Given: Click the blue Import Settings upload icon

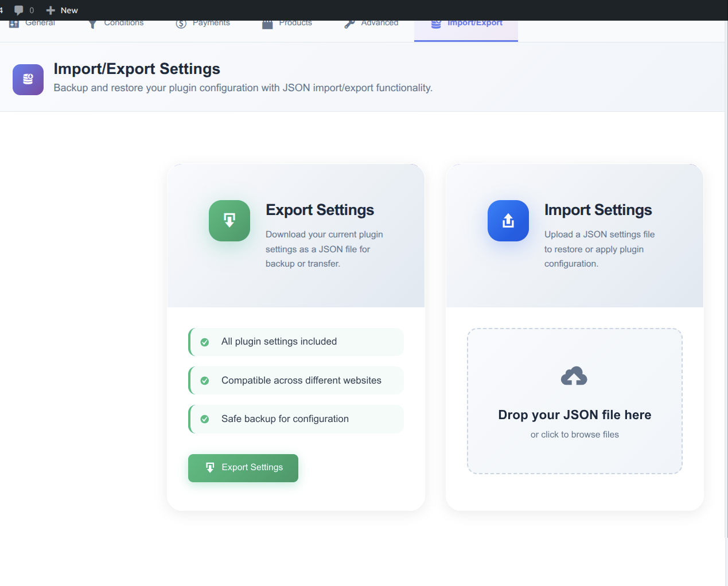Looking at the screenshot, I should coord(508,221).
